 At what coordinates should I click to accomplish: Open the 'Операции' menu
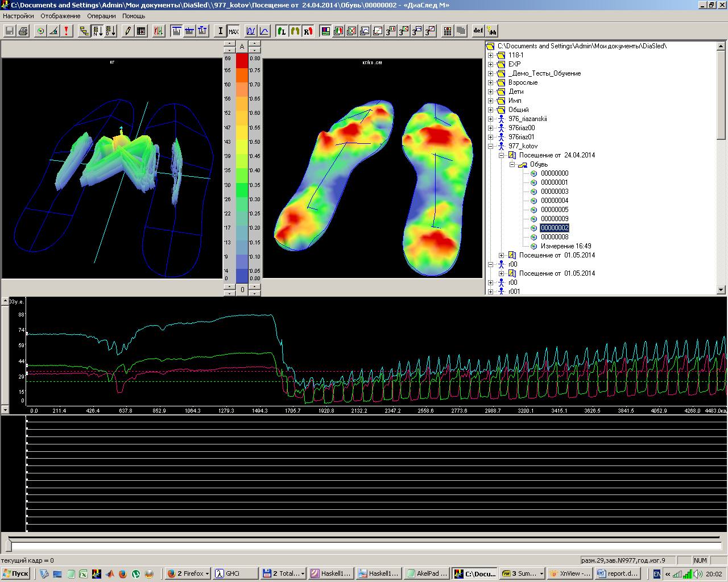click(x=101, y=16)
